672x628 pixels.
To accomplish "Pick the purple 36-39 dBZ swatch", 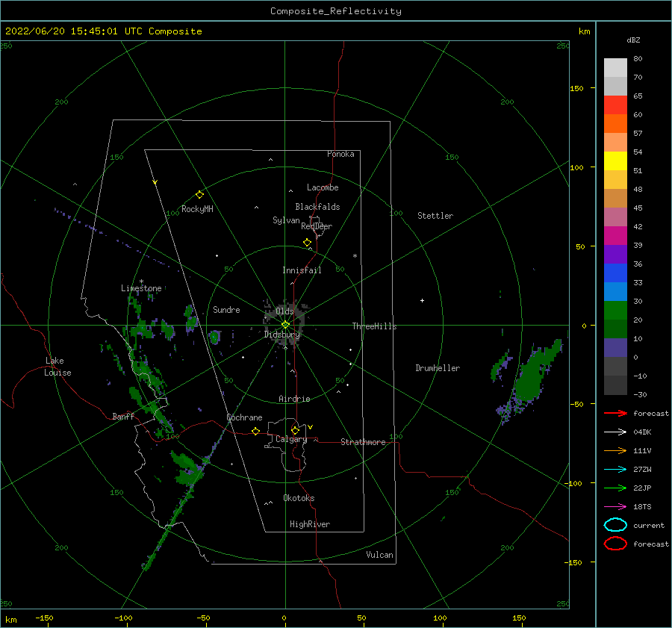I will pos(615,254).
